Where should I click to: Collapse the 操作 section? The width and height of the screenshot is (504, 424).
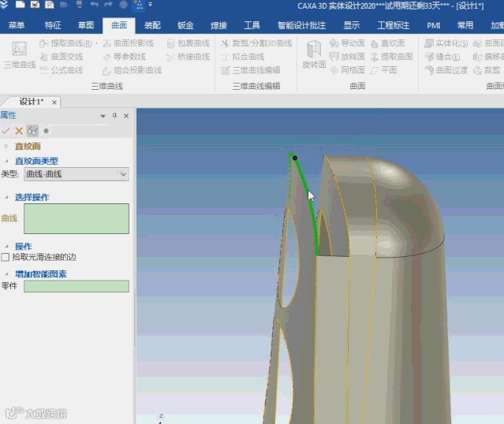pos(6,247)
